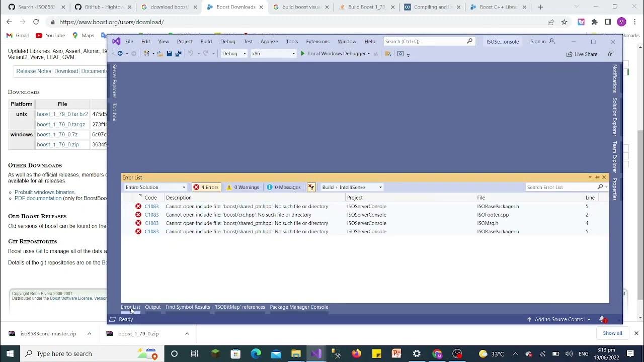
Task: Open Solution Explorer side tab
Action: [614, 117]
